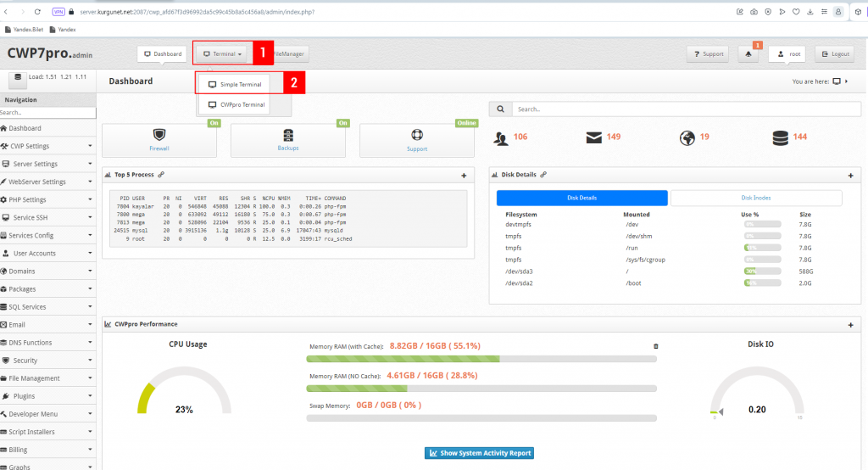The height and width of the screenshot is (470, 868).
Task: Click the /dev/sda3 usage bar
Action: click(x=762, y=271)
